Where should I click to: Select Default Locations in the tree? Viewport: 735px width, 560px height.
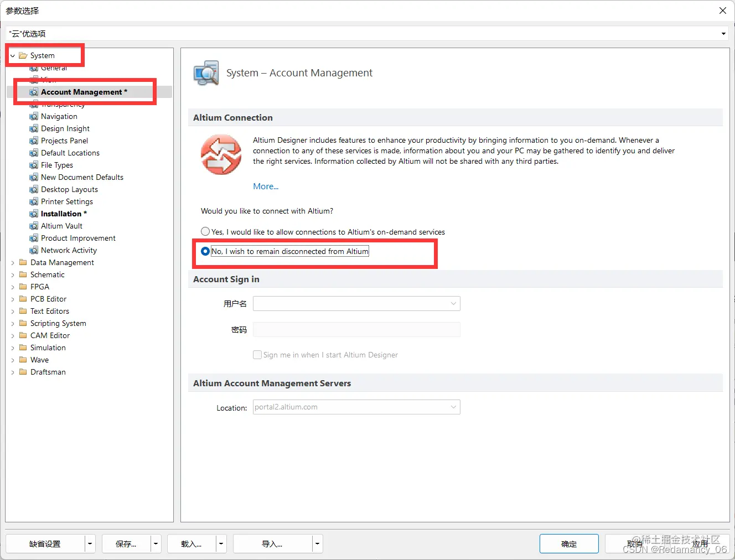[x=70, y=153]
